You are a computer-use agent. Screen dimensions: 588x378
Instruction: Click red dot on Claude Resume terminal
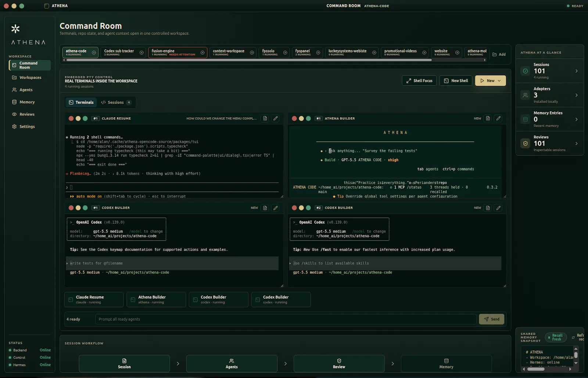point(71,118)
